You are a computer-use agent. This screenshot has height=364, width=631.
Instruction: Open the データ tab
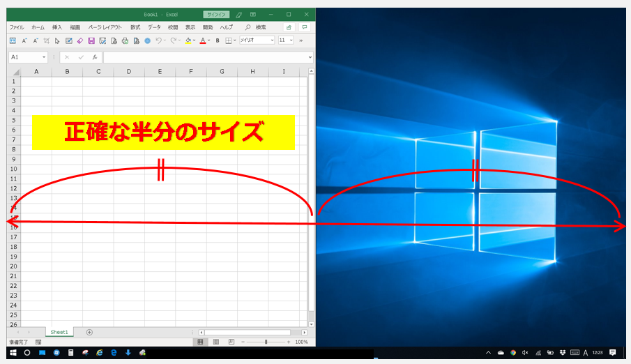[154, 27]
